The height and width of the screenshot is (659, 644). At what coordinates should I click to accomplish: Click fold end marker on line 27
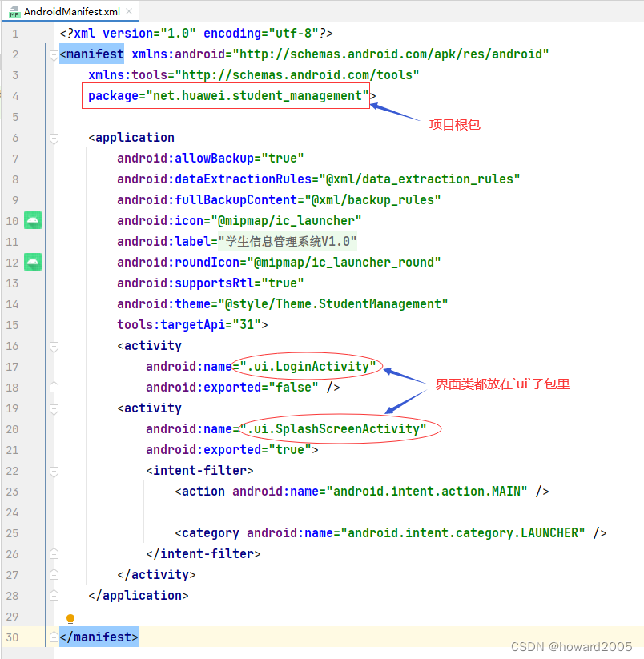click(x=54, y=575)
